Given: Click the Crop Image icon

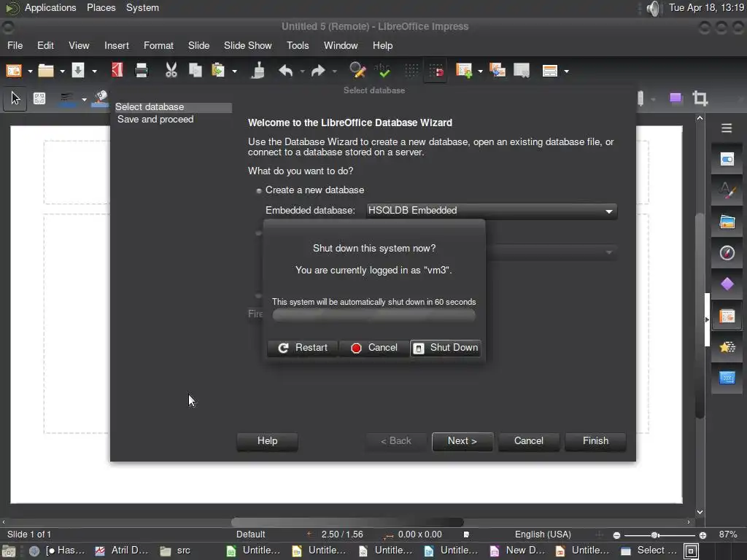Looking at the screenshot, I should click(x=700, y=98).
